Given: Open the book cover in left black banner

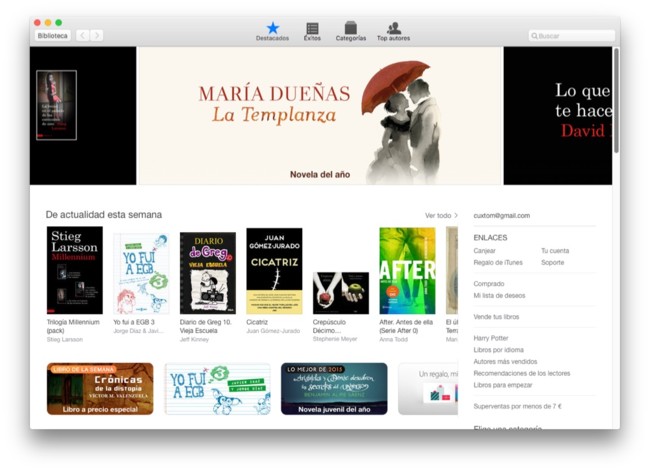Looking at the screenshot, I should (56, 105).
